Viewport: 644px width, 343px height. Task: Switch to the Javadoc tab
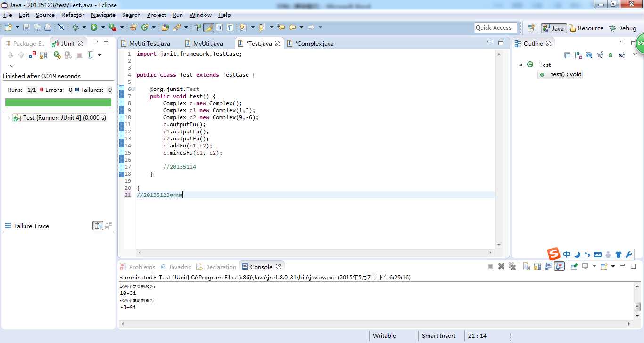tap(176, 267)
